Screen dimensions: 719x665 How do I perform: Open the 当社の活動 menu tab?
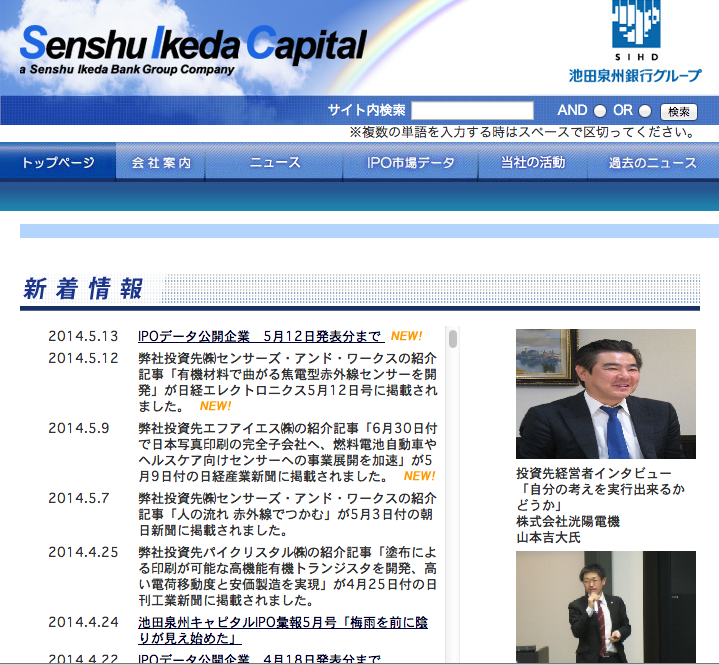(x=533, y=162)
